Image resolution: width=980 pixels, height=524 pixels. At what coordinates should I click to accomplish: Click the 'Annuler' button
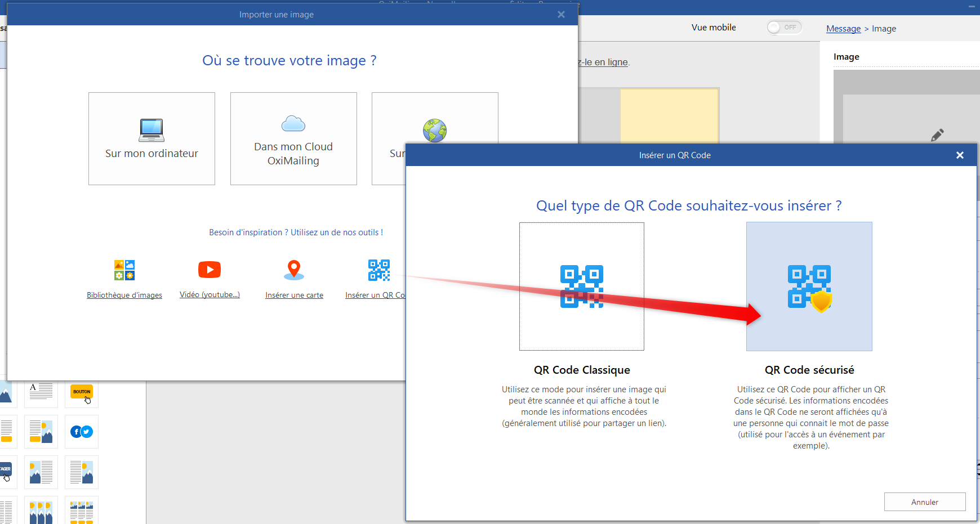click(x=925, y=502)
